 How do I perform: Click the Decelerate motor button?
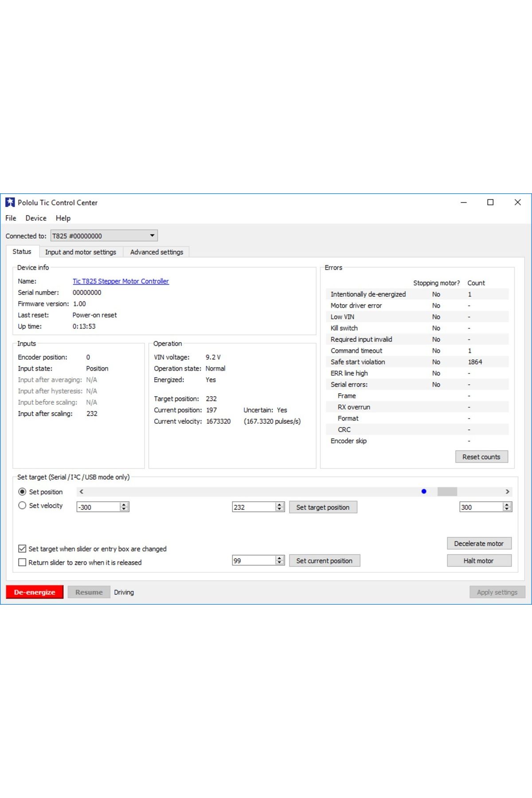(x=479, y=543)
